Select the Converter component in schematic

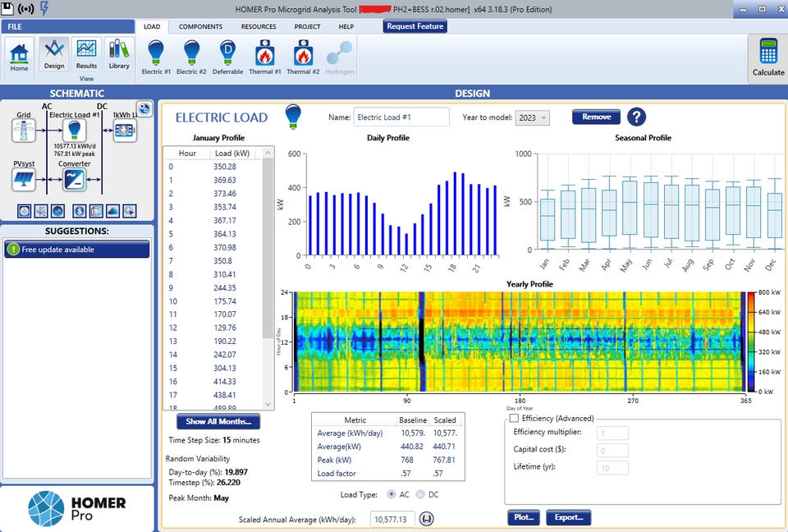point(75,180)
